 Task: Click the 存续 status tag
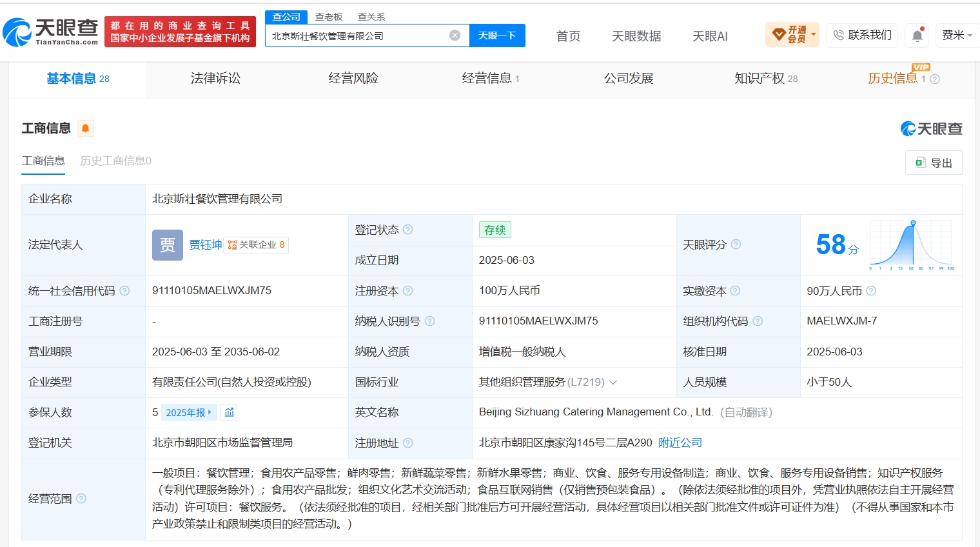495,230
